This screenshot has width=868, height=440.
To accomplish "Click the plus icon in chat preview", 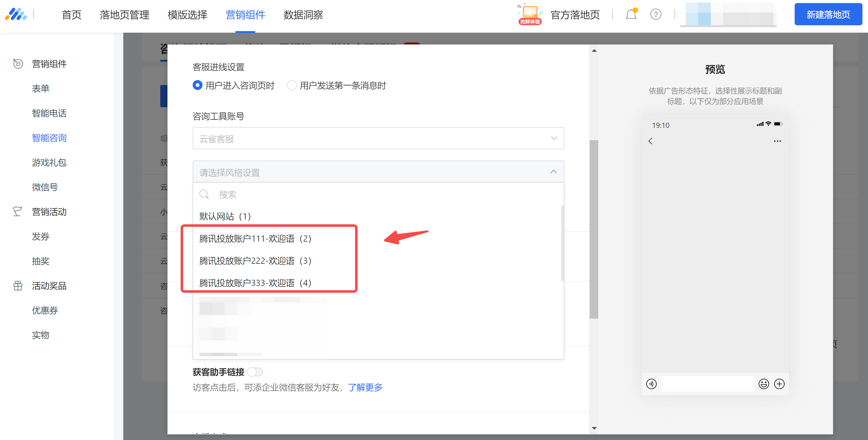I will pyautogui.click(x=779, y=384).
